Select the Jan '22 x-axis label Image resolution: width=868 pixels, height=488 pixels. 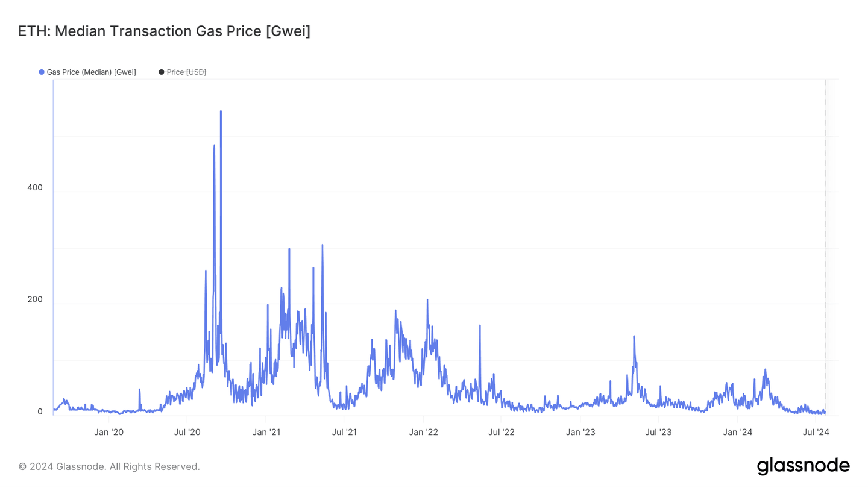(x=424, y=432)
